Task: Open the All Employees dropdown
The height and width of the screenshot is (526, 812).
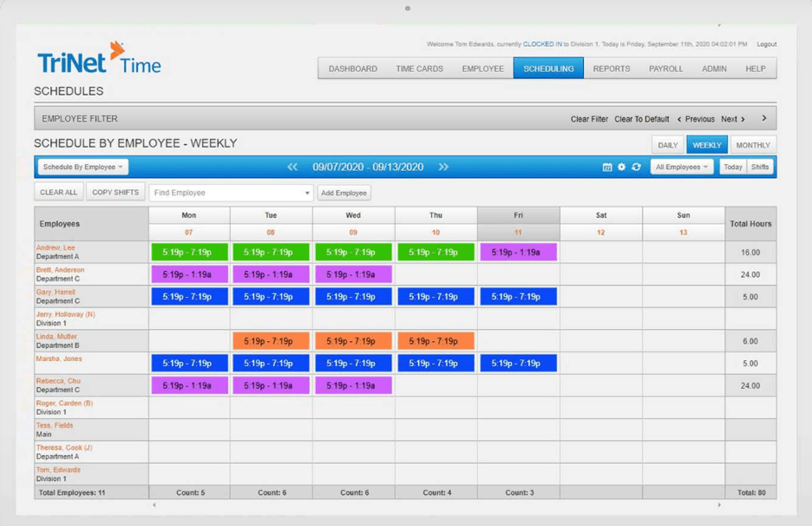Action: [x=682, y=166]
